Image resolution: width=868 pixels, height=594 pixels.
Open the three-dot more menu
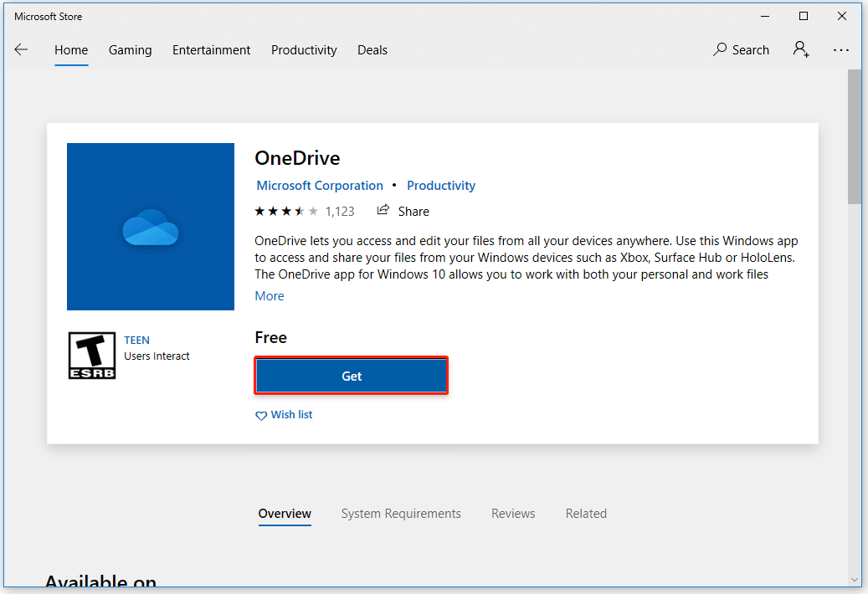(x=841, y=49)
